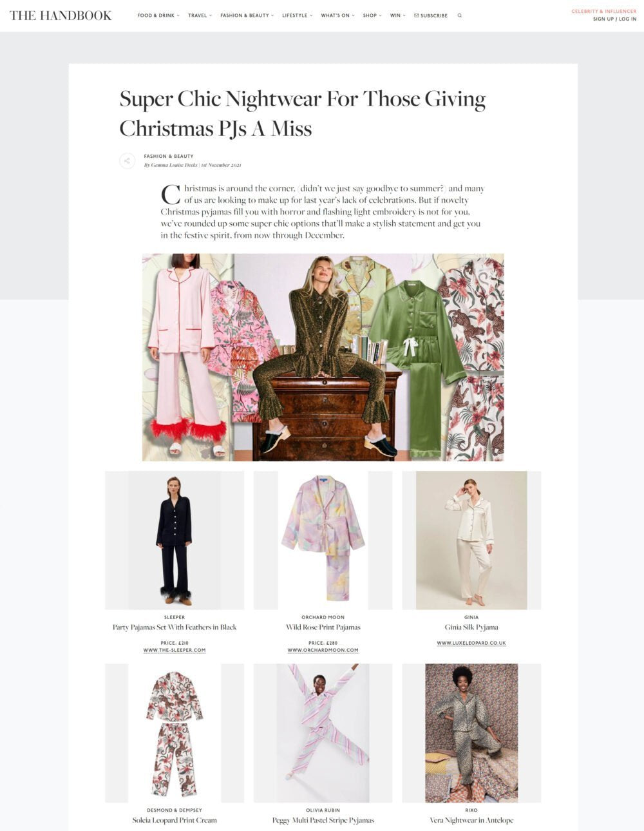Expand the Shop menu
Screen dimensions: 644x831
coord(372,15)
